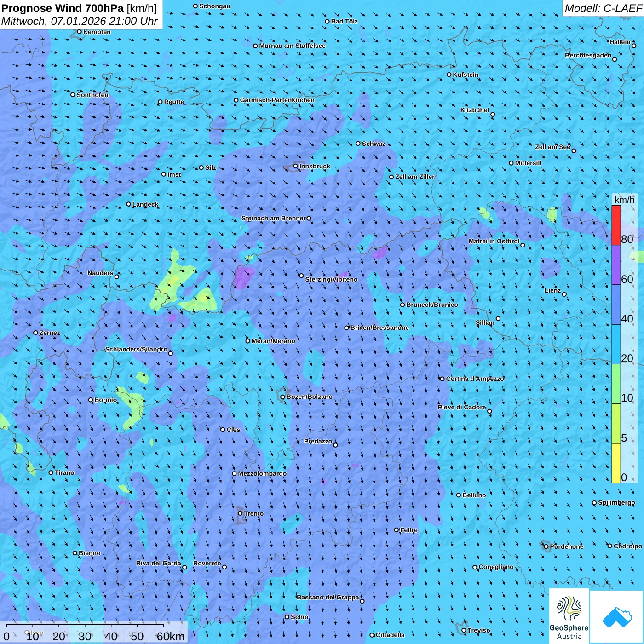Pick the bright yellow legend swatch above 0

tap(616, 463)
